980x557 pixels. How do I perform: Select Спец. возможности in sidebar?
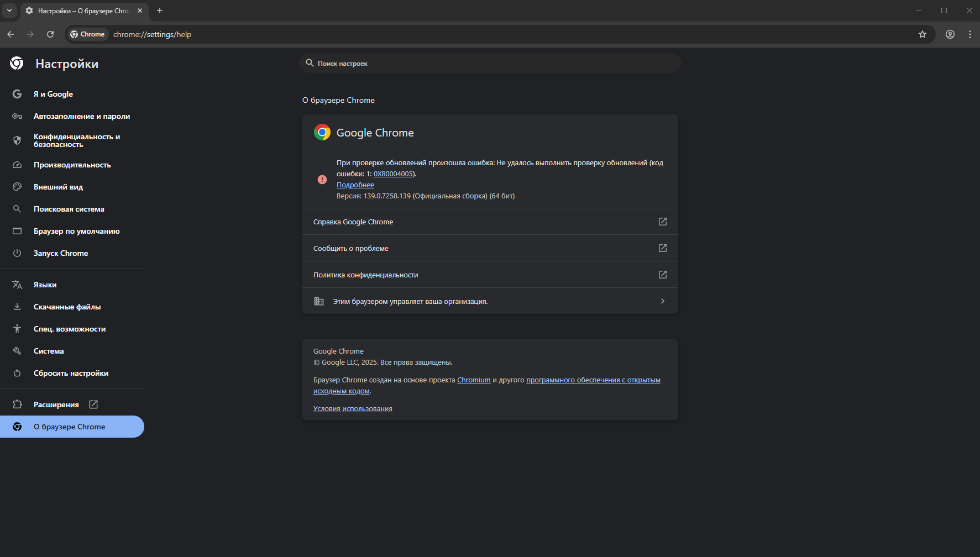point(72,329)
